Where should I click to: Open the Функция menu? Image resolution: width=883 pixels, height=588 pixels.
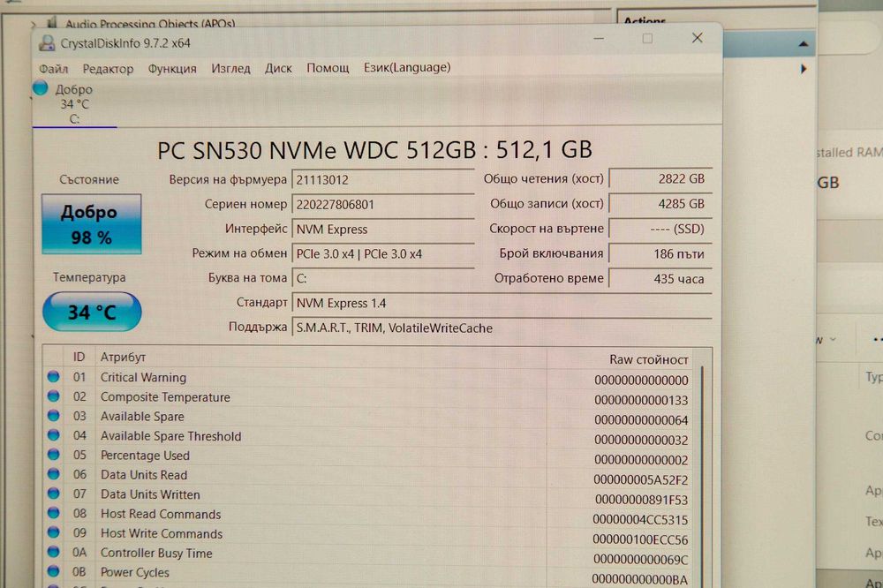(x=172, y=69)
